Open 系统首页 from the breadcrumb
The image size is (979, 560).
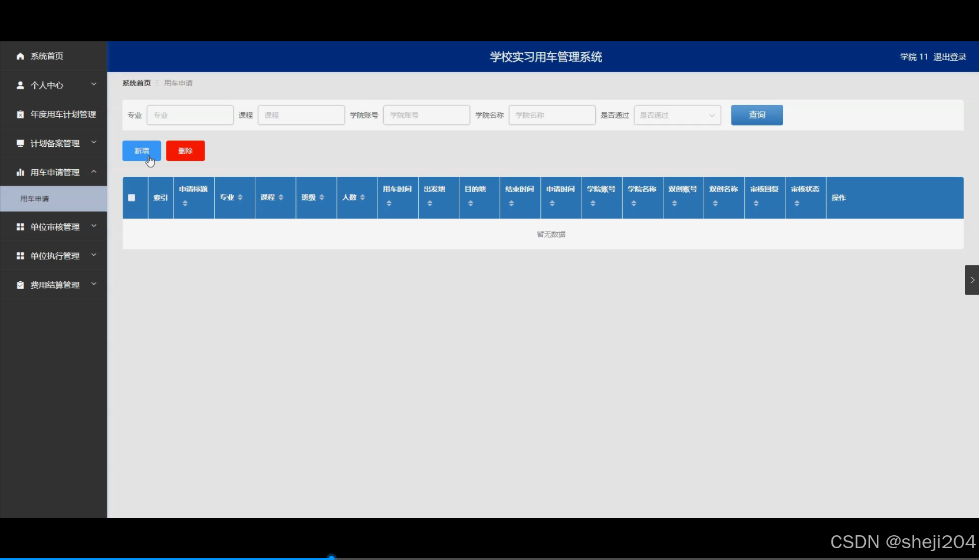click(x=136, y=83)
